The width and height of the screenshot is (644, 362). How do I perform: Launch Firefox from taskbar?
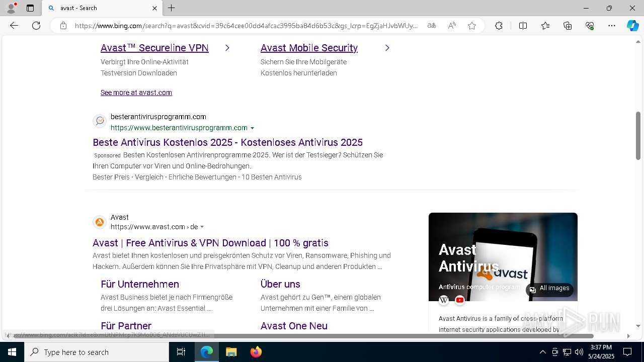click(x=256, y=352)
